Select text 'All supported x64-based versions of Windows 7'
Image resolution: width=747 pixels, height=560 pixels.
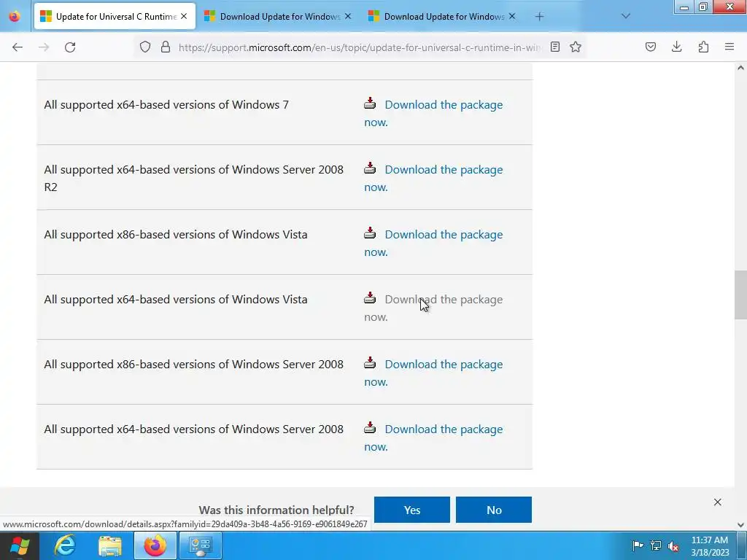tap(166, 105)
